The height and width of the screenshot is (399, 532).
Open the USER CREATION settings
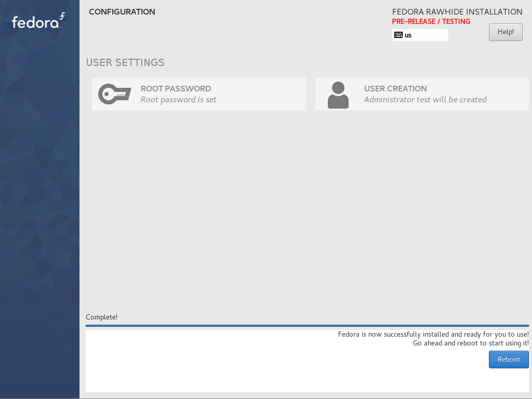point(422,94)
